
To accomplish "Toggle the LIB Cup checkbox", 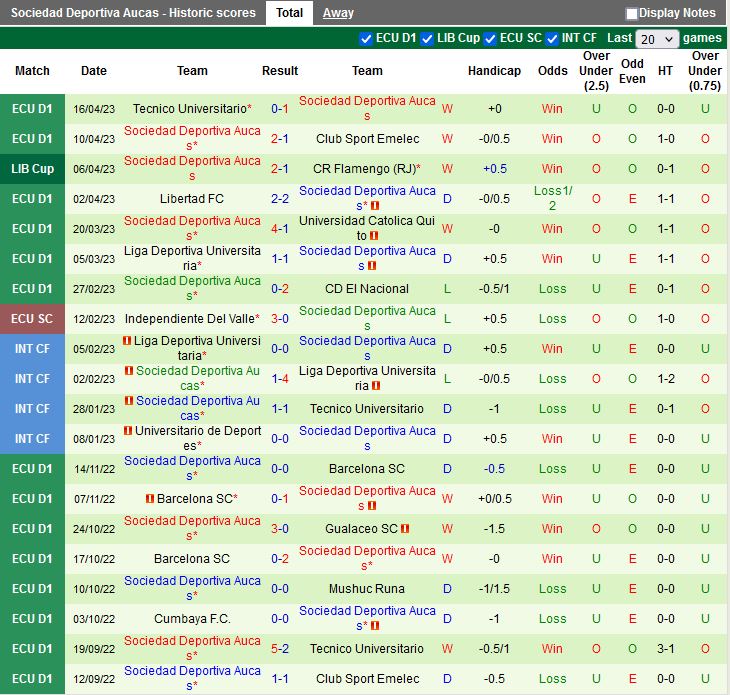I will click(x=427, y=38).
